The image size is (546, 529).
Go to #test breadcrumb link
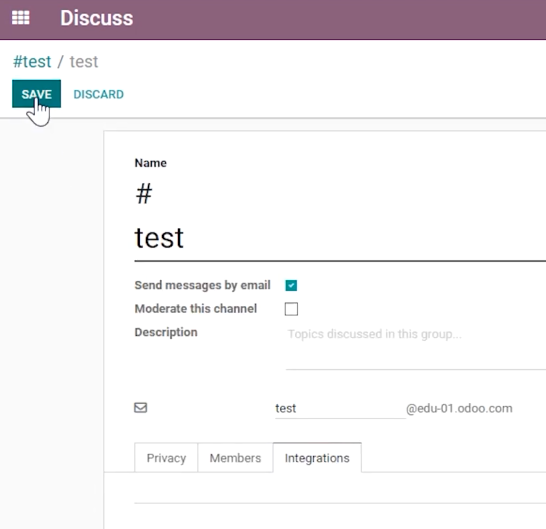[32, 62]
